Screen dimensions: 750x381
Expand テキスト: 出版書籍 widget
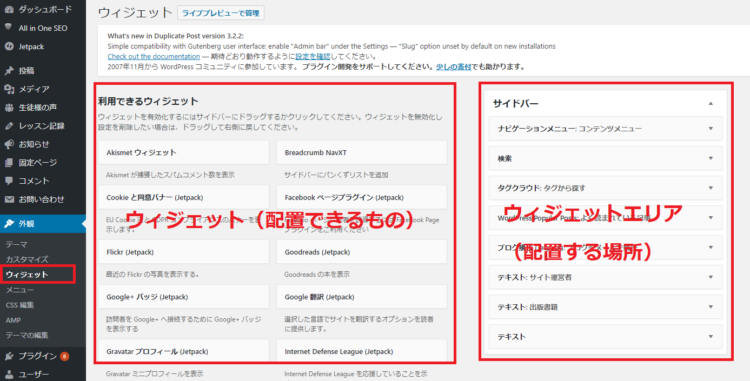[x=710, y=307]
